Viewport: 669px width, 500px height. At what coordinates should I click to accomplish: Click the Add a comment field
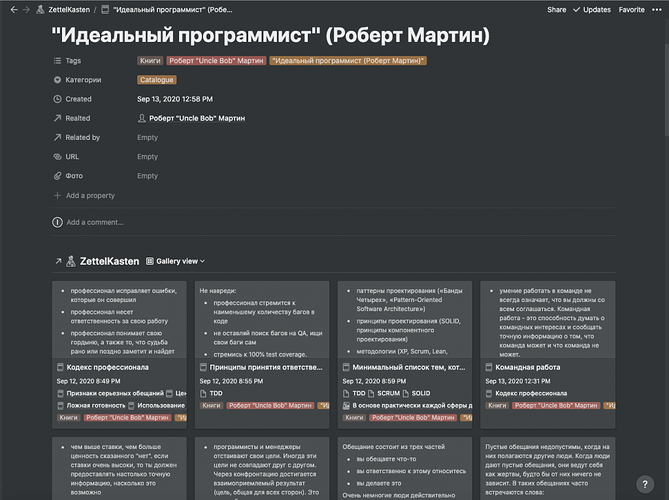(96, 222)
